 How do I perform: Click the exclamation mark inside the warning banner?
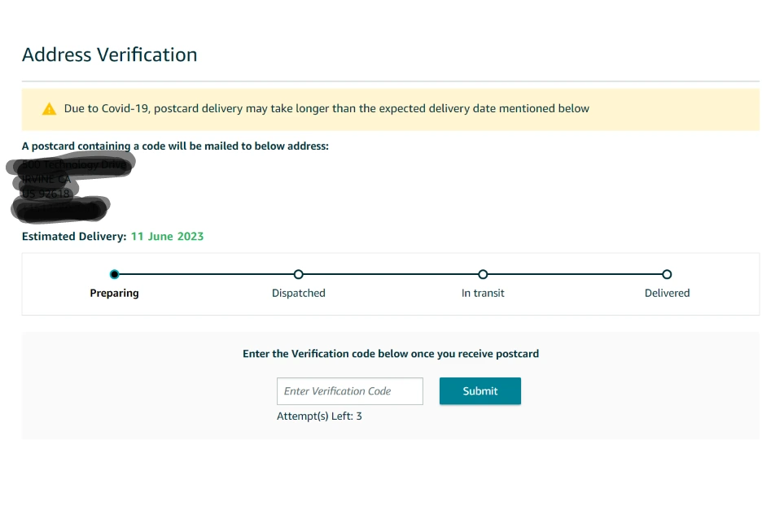click(49, 108)
